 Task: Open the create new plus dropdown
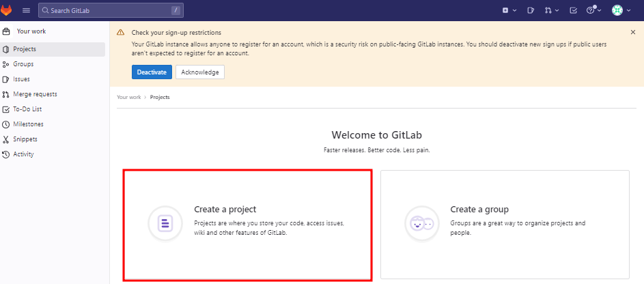(509, 10)
